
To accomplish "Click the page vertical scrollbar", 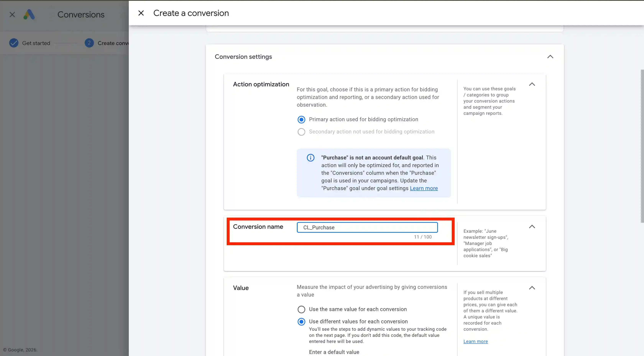I will coord(642,146).
